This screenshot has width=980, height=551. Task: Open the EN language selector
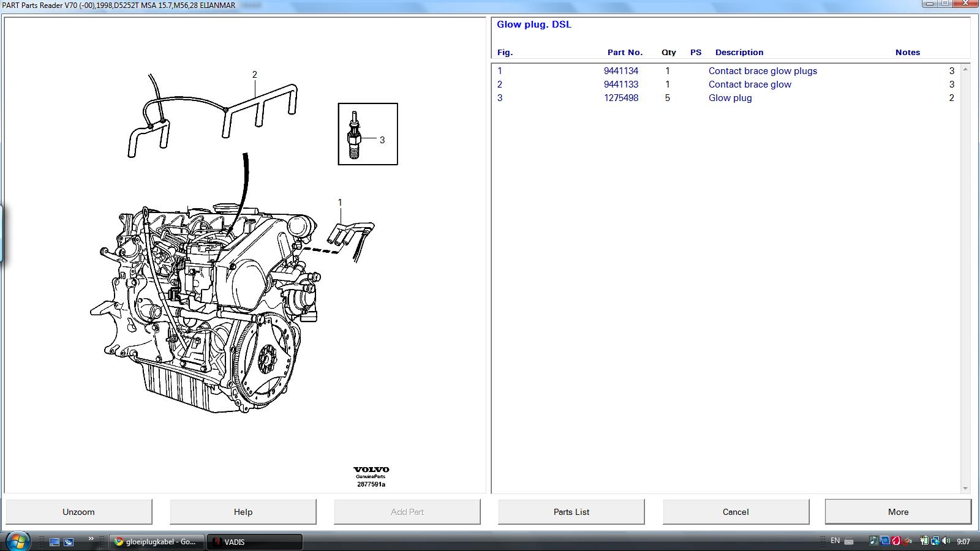click(835, 541)
